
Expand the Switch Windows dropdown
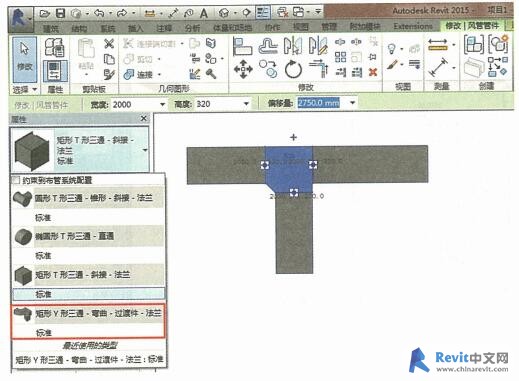tap(309, 13)
